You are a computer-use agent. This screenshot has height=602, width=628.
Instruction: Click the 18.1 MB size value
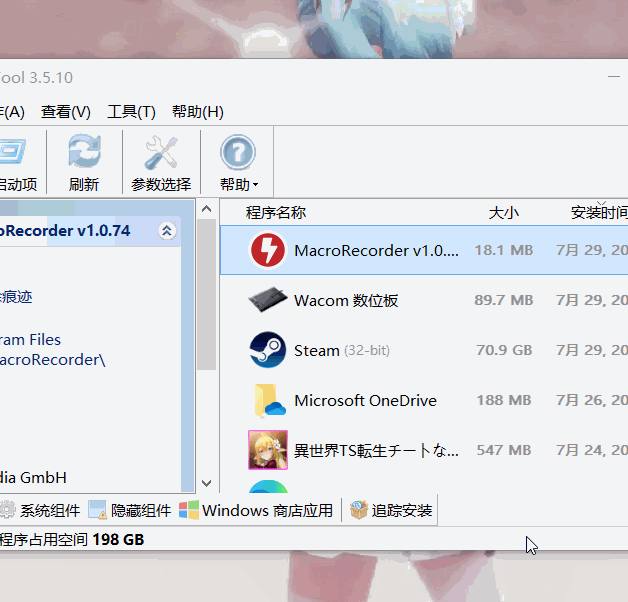pyautogui.click(x=503, y=250)
